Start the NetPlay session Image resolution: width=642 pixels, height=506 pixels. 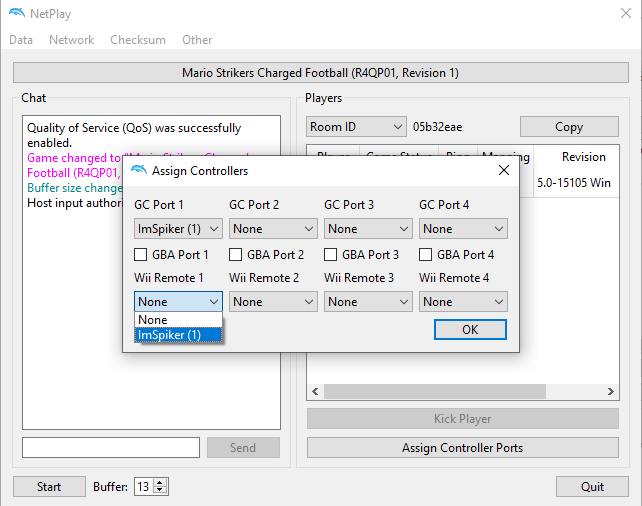pyautogui.click(x=49, y=487)
